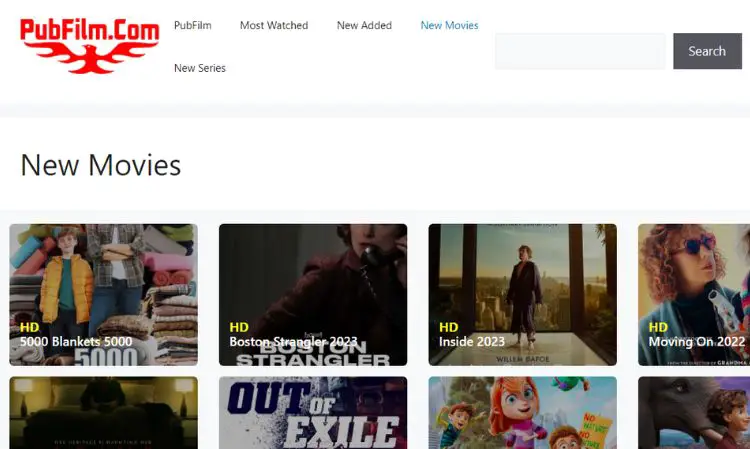The image size is (750, 449).
Task: Click the "Boston Strangler 2023" title text
Action: (293, 341)
